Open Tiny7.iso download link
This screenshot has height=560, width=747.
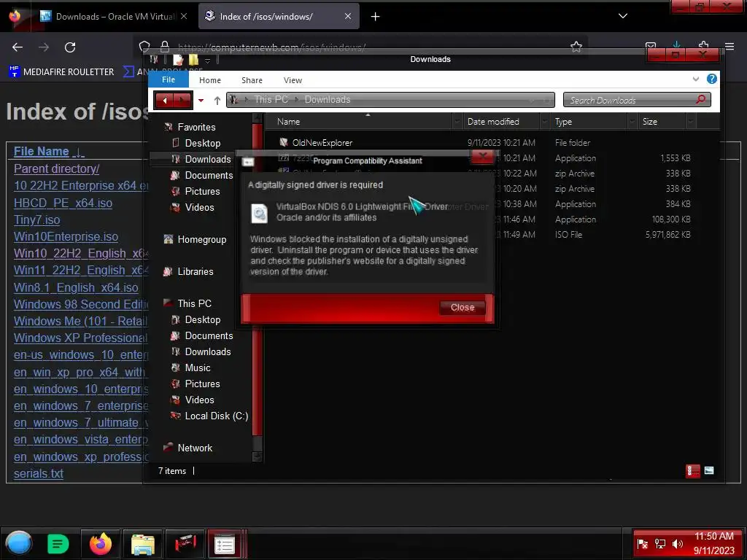tap(36, 220)
